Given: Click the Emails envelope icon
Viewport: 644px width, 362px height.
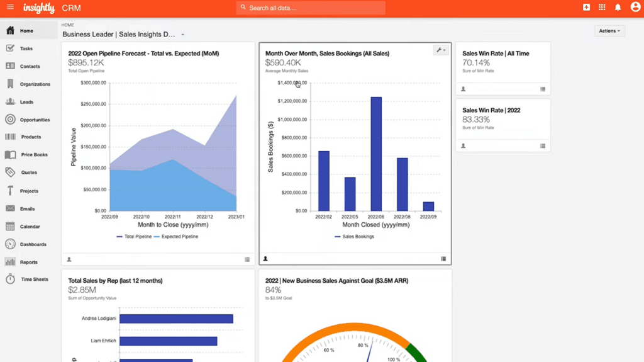Looking at the screenshot, I should (10, 208).
